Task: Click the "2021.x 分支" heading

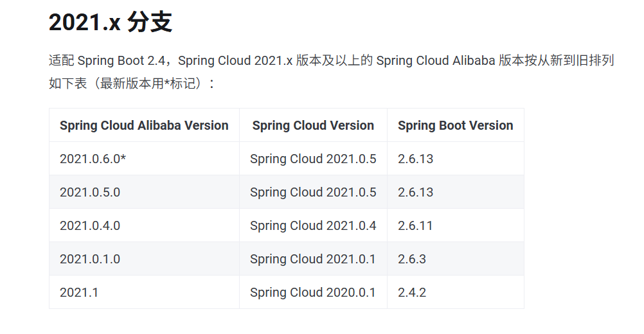Action: 110,23
